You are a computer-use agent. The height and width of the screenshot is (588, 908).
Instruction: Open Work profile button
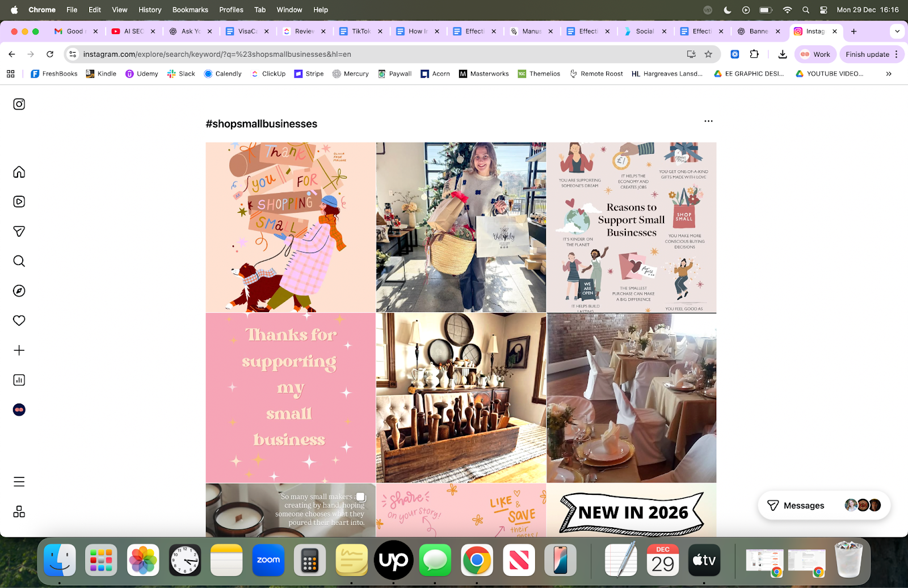815,54
